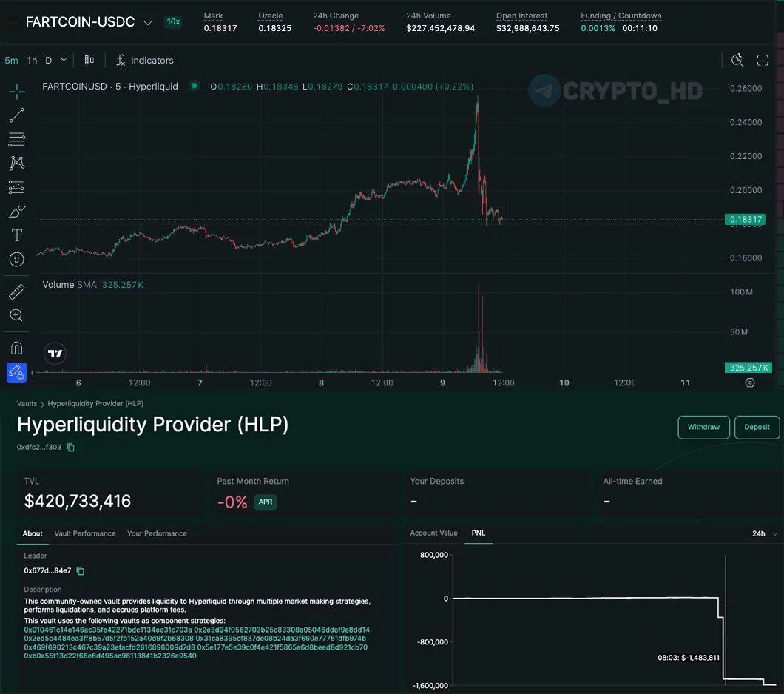
Task: Open the FARTCOIN-USDC symbol dropdown
Action: (x=147, y=22)
